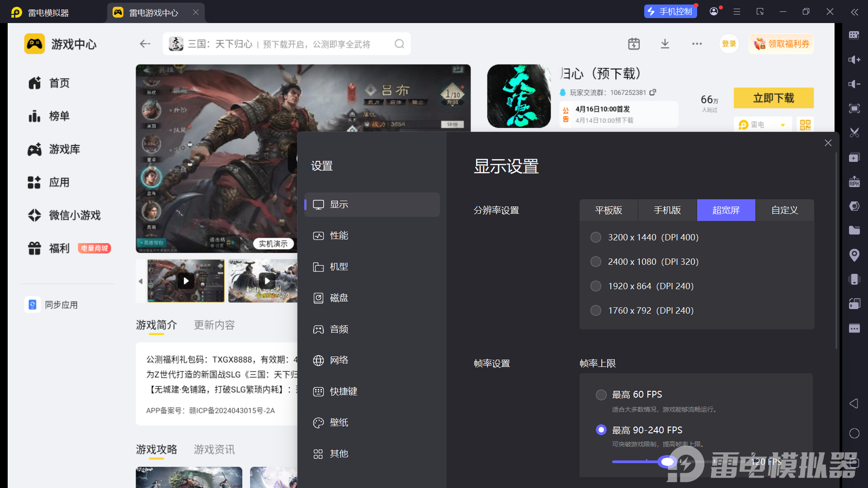Open the three-dots more menu
Viewport: 868px width, 488px height.
coord(697,44)
